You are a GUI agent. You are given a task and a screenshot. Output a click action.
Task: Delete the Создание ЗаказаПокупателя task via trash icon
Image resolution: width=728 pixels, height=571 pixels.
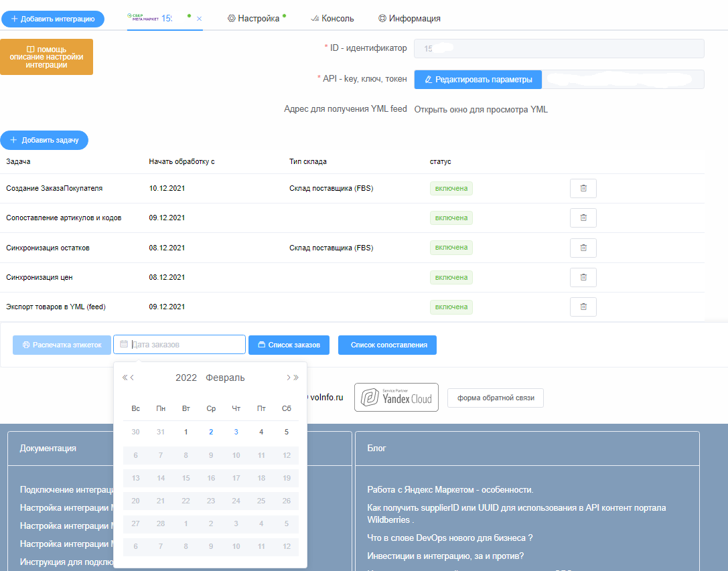click(x=583, y=189)
